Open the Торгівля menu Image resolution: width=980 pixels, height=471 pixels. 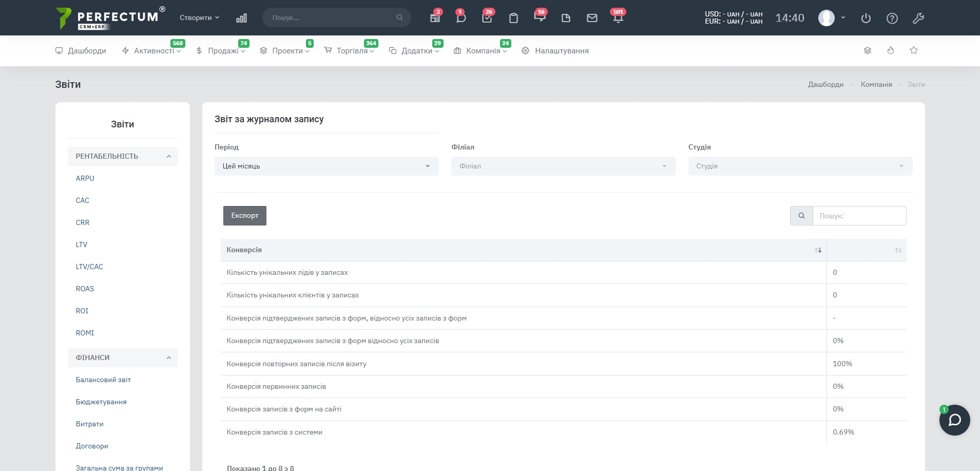[x=352, y=51]
